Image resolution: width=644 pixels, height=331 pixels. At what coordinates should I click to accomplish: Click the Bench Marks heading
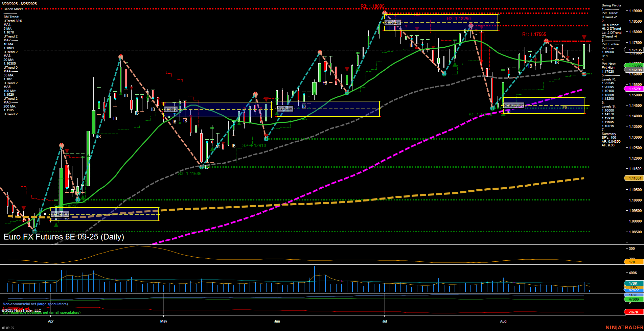(x=14, y=9)
